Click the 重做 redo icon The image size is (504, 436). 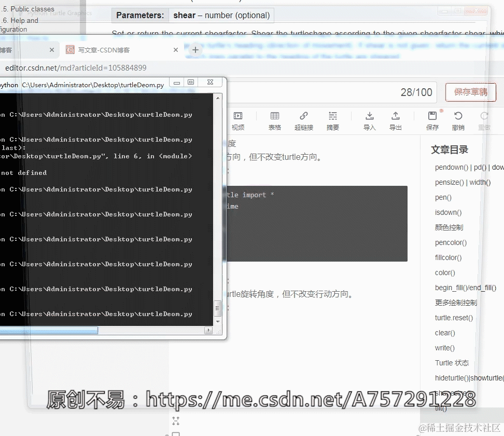484,120
